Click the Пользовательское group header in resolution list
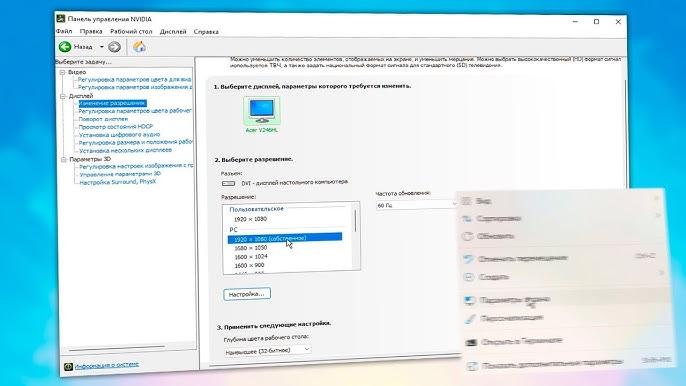The width and height of the screenshot is (686, 386). tap(256, 209)
